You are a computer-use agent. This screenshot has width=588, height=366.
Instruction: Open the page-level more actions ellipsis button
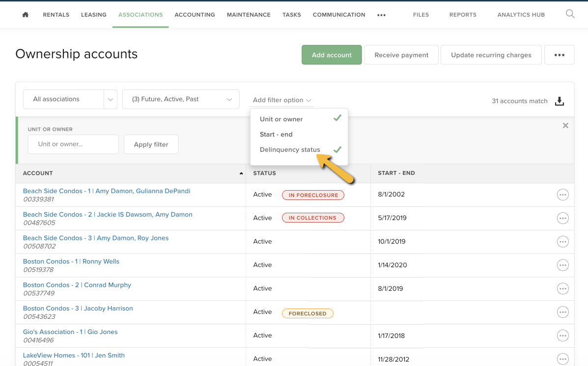[x=559, y=55]
